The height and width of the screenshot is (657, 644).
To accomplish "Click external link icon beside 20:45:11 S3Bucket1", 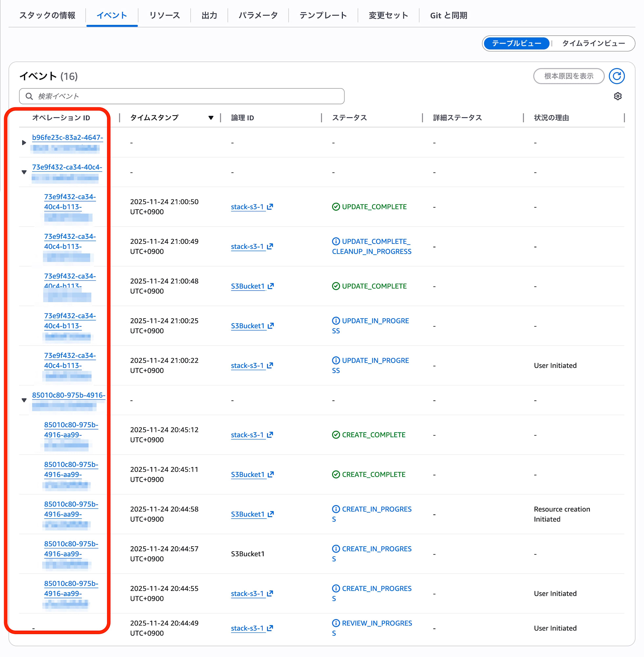I will point(271,474).
